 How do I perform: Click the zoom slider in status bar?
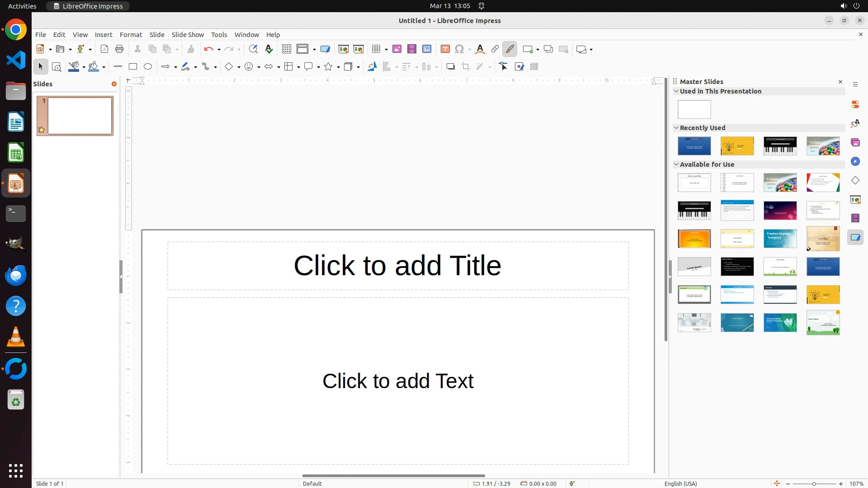(x=814, y=483)
